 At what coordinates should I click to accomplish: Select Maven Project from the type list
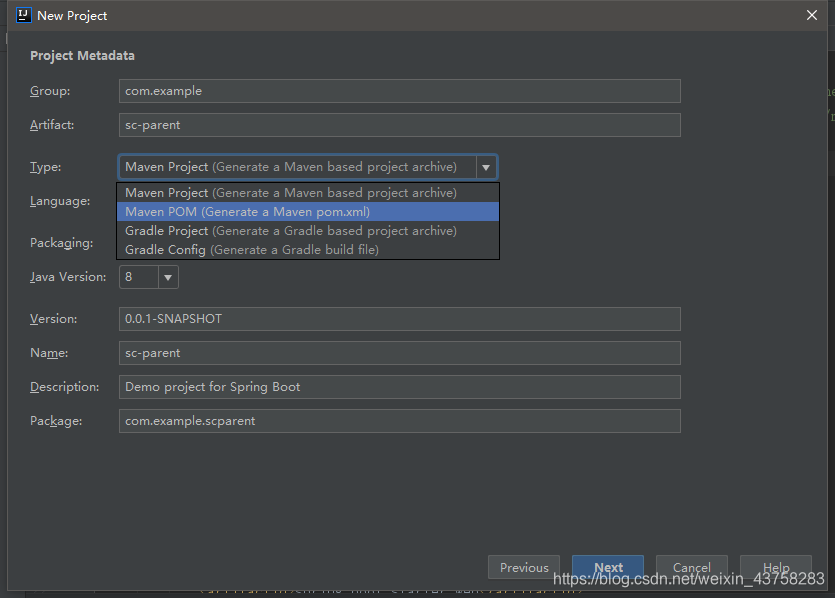(308, 193)
